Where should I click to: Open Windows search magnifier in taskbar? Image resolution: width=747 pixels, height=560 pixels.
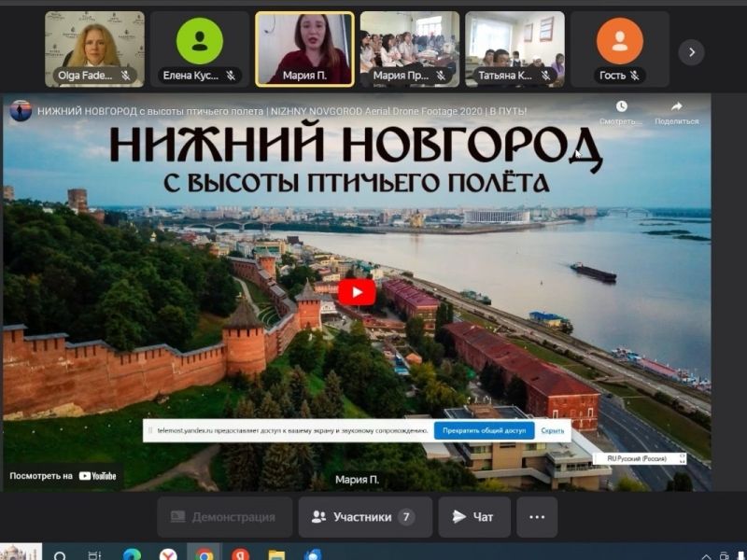61,555
